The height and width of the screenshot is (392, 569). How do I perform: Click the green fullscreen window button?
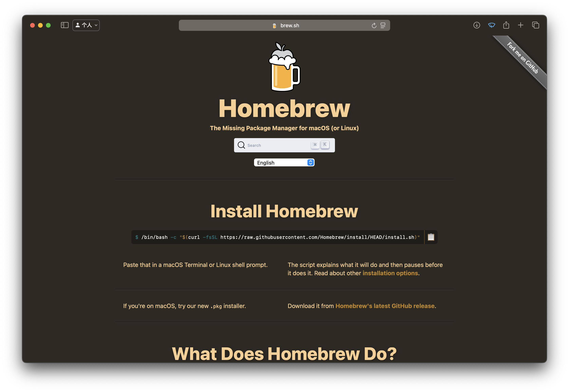[x=48, y=25]
